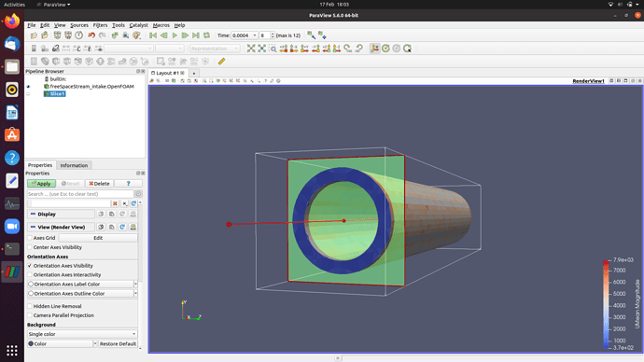Toggle animation loop button

coord(206,35)
